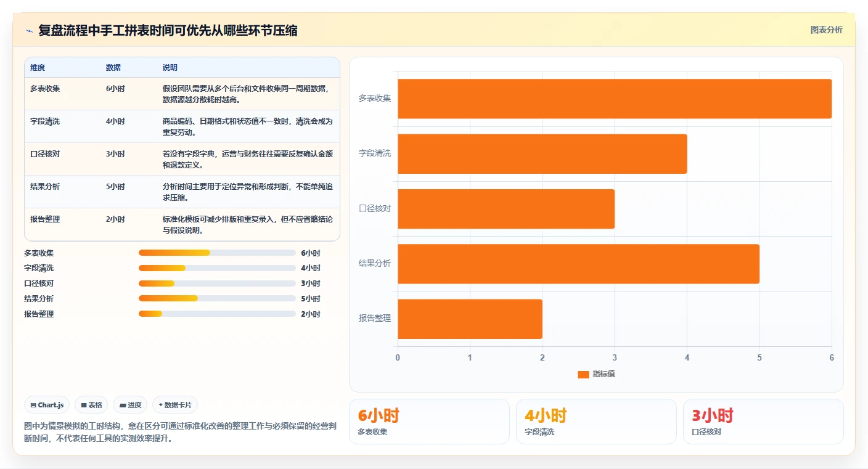Click the 6小时 value in table
The image size is (868, 469).
115,89
